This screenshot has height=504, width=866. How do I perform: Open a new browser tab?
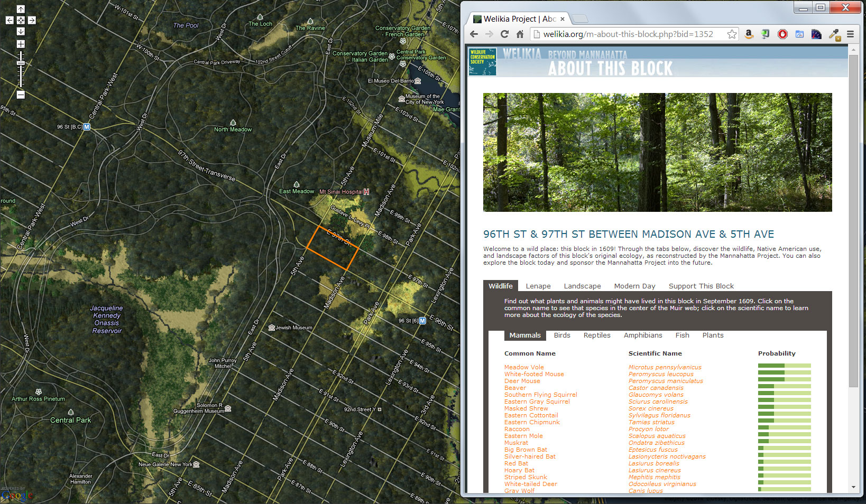581,19
